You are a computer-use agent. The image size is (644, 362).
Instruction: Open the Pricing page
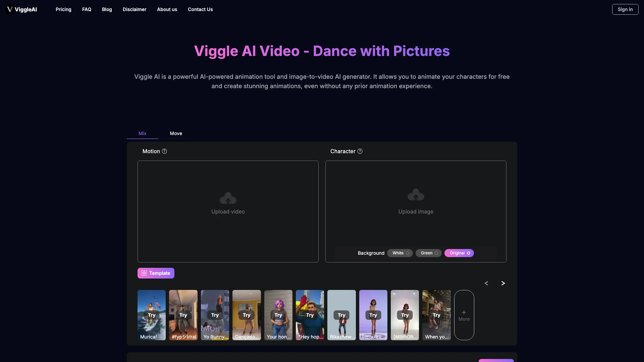[x=63, y=9]
